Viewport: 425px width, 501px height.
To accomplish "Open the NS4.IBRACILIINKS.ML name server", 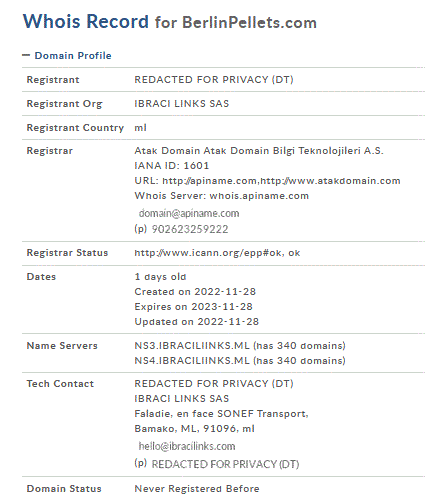I will (192, 361).
